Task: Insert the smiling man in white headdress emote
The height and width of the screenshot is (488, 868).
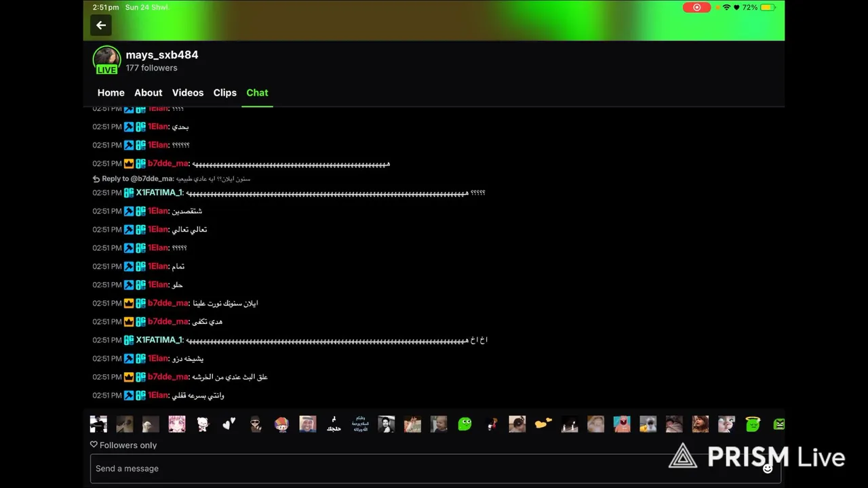Action: point(308,424)
